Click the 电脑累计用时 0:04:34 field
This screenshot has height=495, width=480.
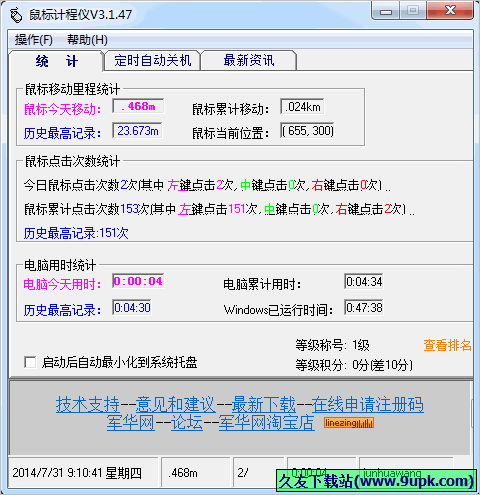click(364, 282)
